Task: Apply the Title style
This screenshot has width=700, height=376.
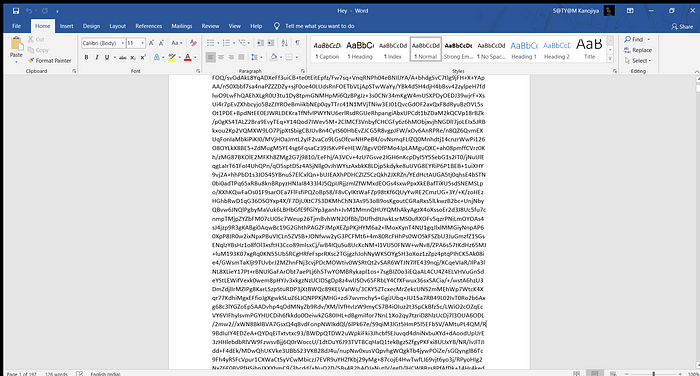Action: pos(589,49)
